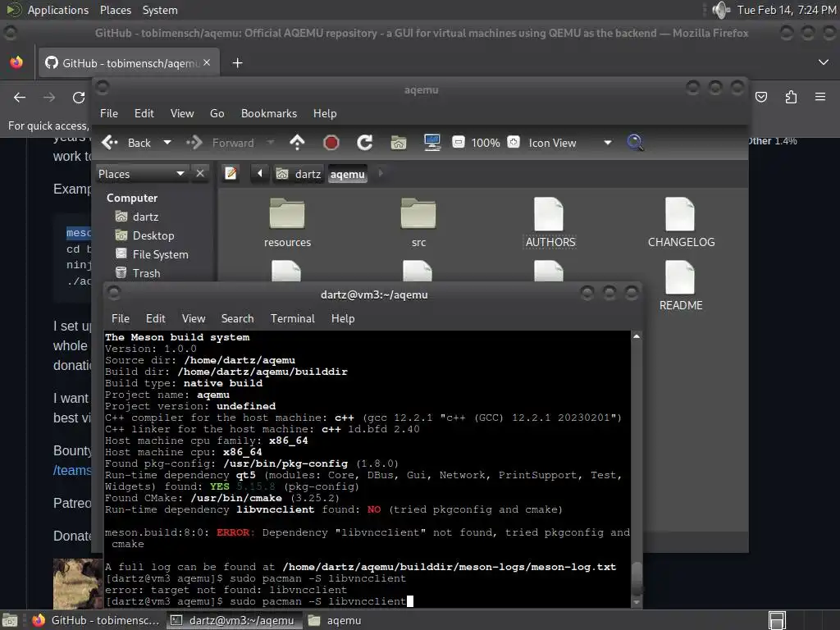This screenshot has width=840, height=630.
Task: Click the Firefox icon beside the tab bar
Action: (x=16, y=62)
